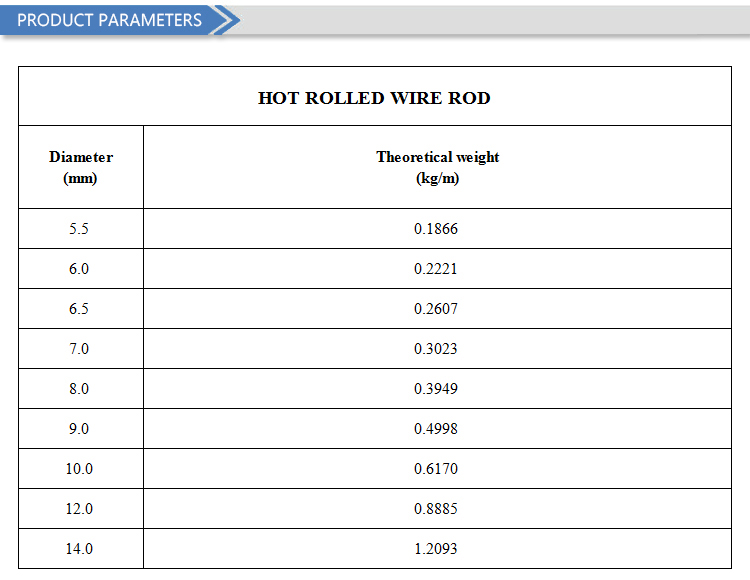Select the 8.0 diameter cell
The height and width of the screenshot is (580, 750).
click(79, 389)
